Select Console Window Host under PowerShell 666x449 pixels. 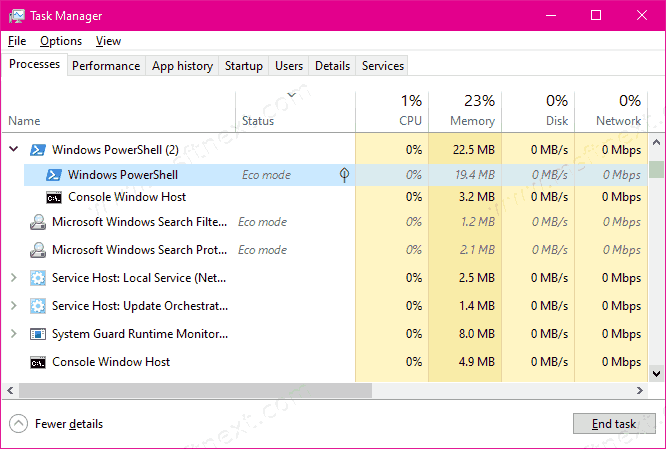[x=127, y=197]
